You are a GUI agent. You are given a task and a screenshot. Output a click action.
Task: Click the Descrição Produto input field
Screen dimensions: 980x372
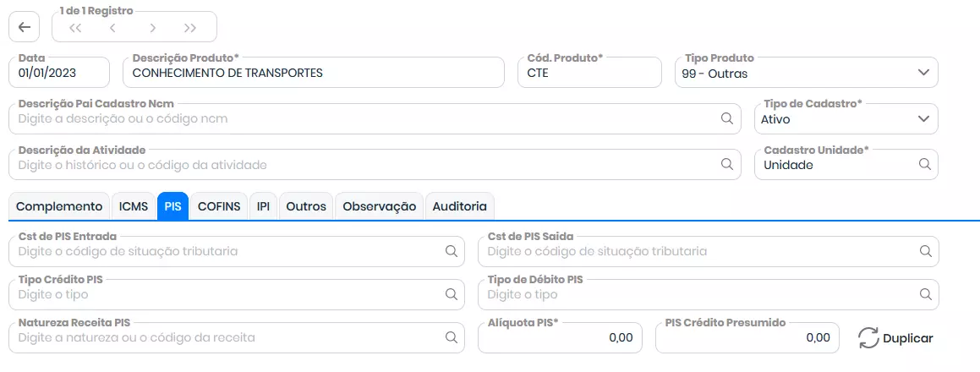click(314, 73)
